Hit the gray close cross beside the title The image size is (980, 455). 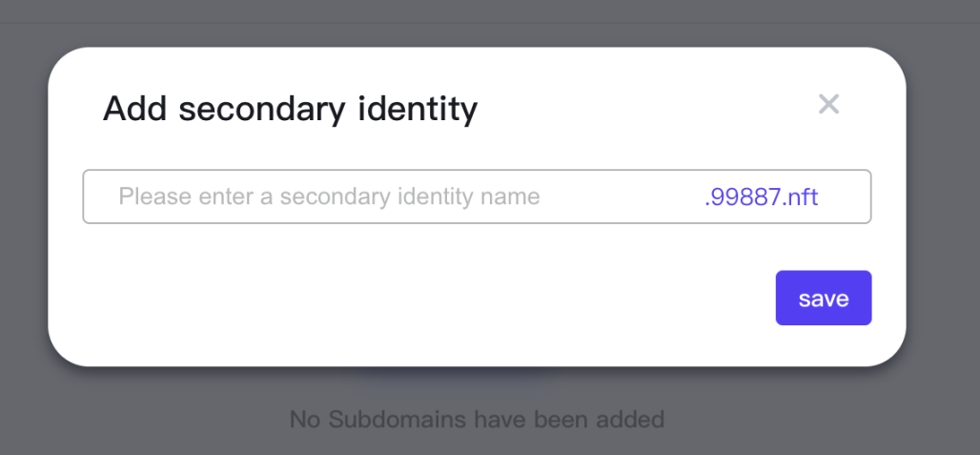[x=828, y=104]
